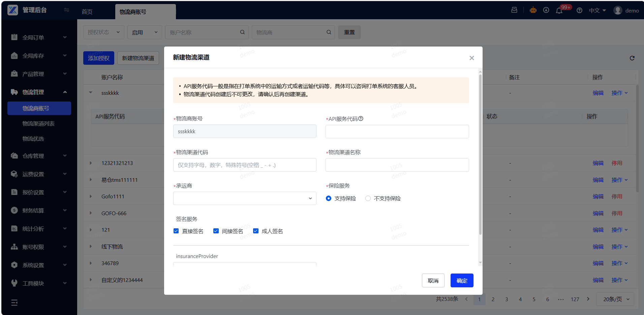Click the sidebar bottom menu collapse icon

coord(14,303)
